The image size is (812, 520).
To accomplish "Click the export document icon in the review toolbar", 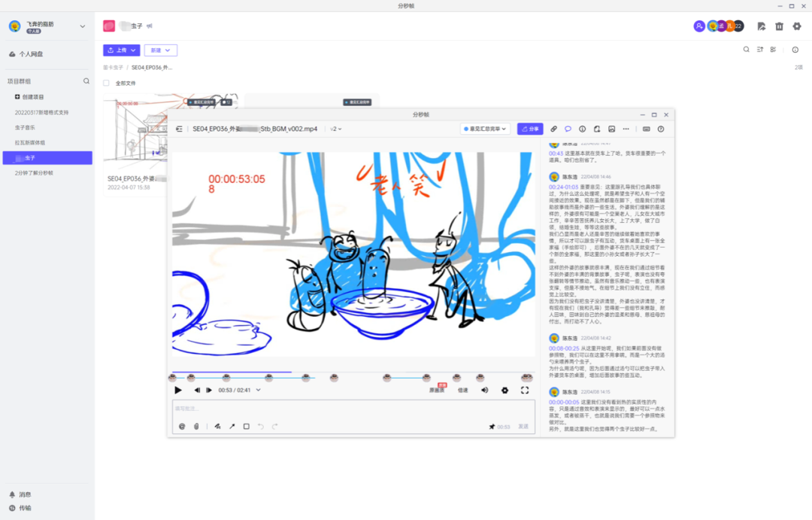I will pos(597,129).
